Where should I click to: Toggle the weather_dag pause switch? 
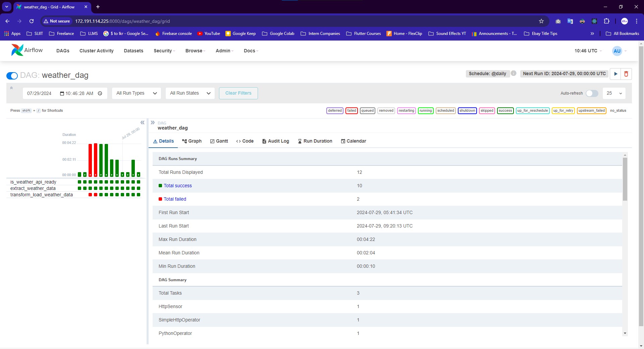pyautogui.click(x=12, y=76)
